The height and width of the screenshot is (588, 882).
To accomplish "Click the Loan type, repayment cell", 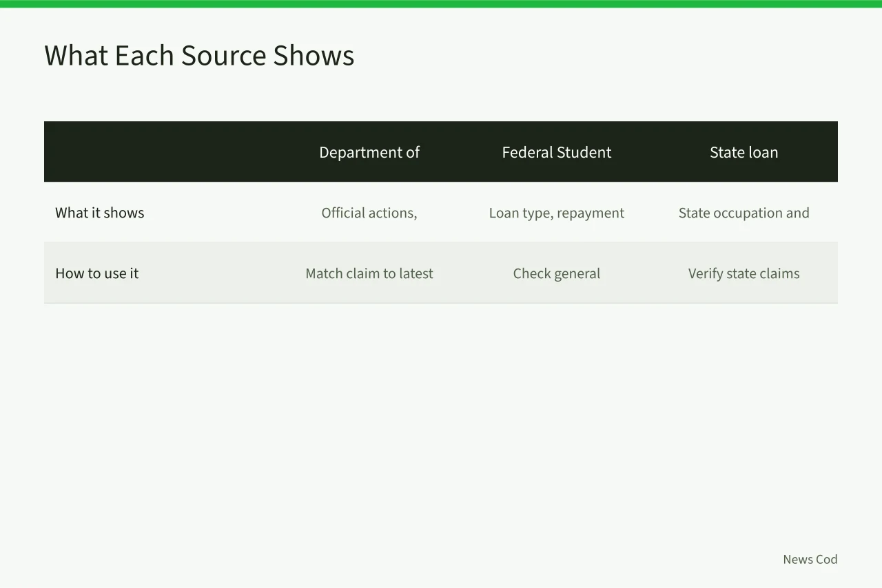I will (557, 213).
